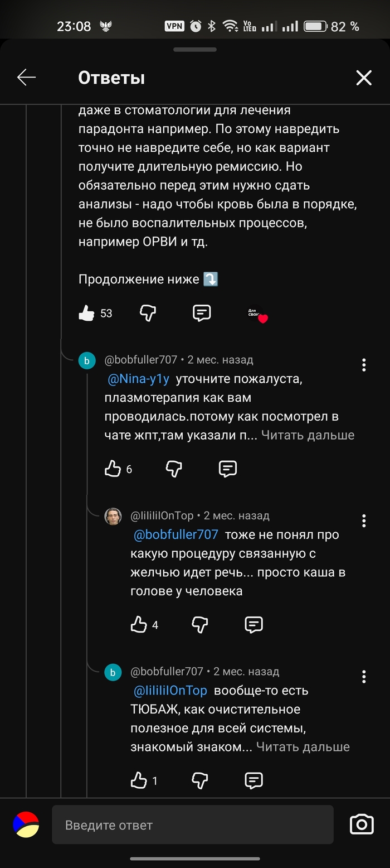Image resolution: width=390 pixels, height=868 pixels.
Task: Like the bobfuller707 comment with 6 likes
Action: click(x=113, y=469)
